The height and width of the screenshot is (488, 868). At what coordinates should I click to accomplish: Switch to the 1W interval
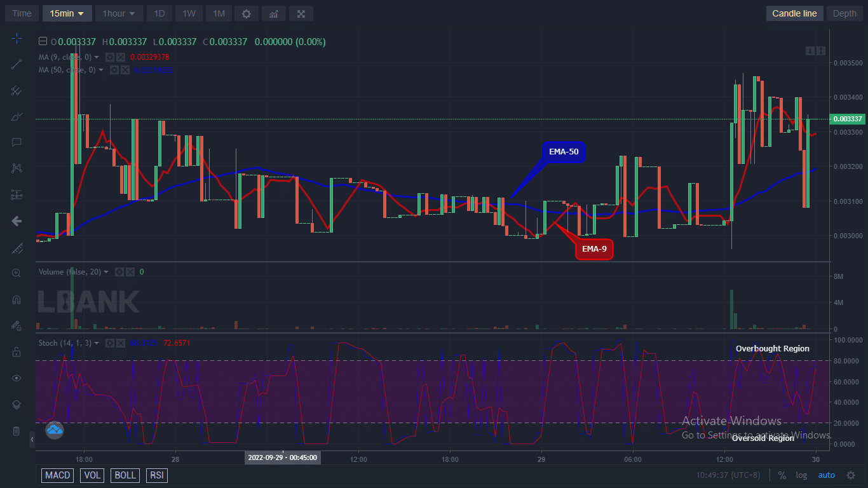click(x=189, y=13)
